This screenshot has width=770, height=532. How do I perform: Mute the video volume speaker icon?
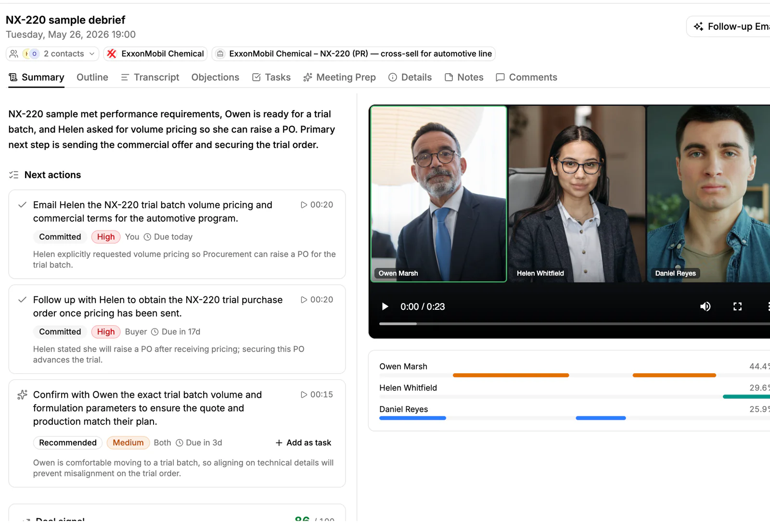point(706,306)
